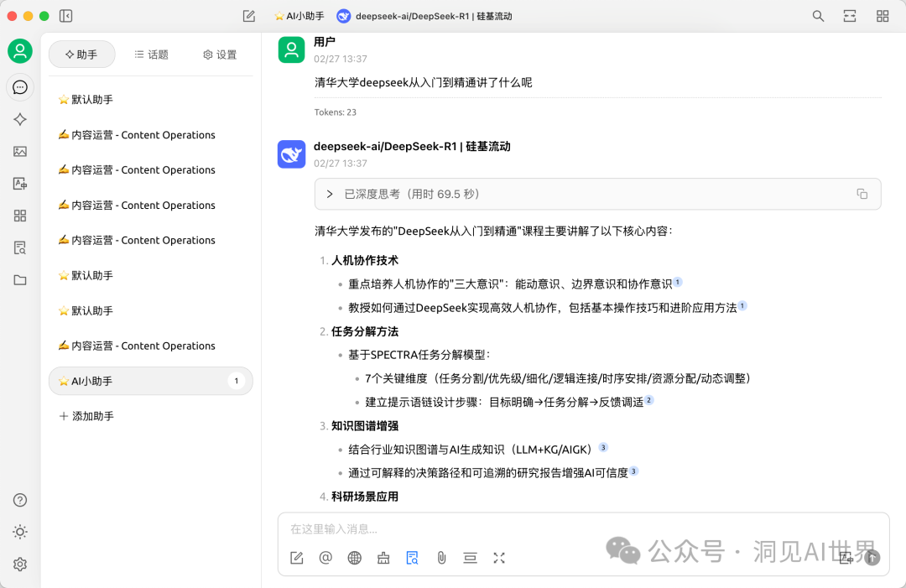Open the settings gear in left sidebar bottom
906x588 pixels.
coord(20,565)
